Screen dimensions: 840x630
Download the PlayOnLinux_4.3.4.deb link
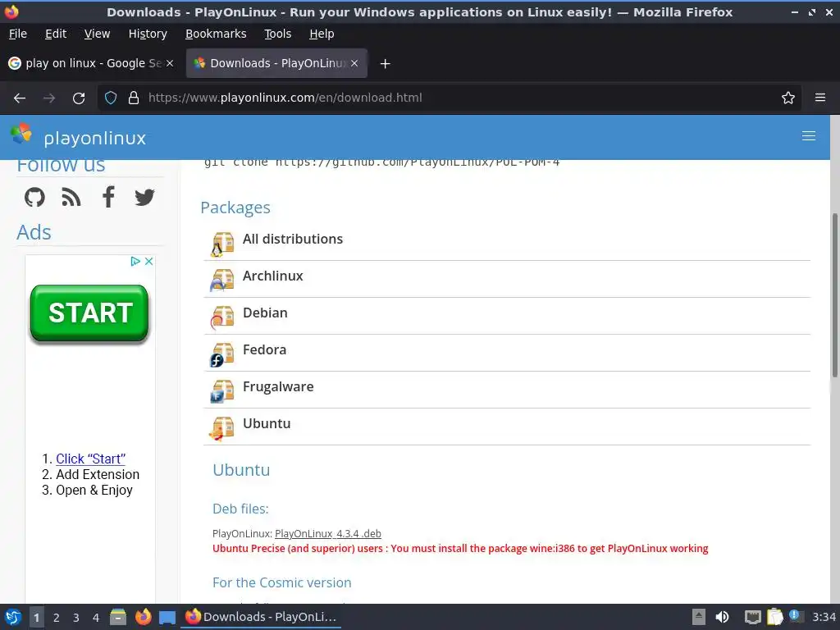click(x=328, y=533)
